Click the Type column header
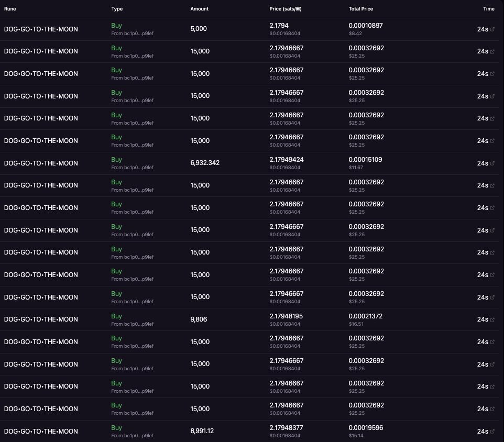 click(x=117, y=9)
